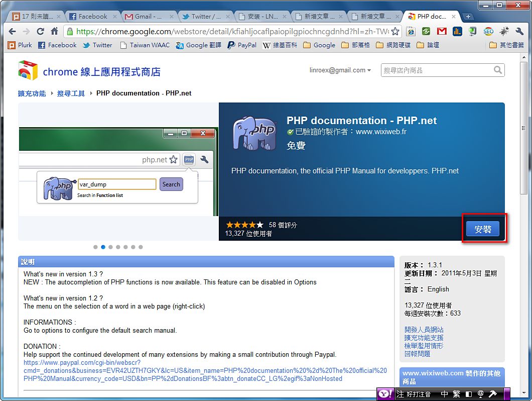Reload the current page
The width and height of the screenshot is (532, 401).
(x=40, y=32)
